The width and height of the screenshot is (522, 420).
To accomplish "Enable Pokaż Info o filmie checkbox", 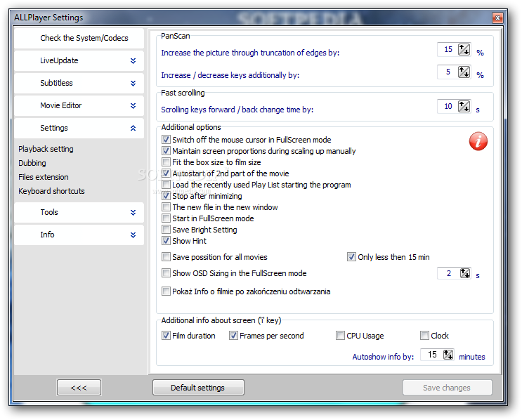I will [166, 291].
